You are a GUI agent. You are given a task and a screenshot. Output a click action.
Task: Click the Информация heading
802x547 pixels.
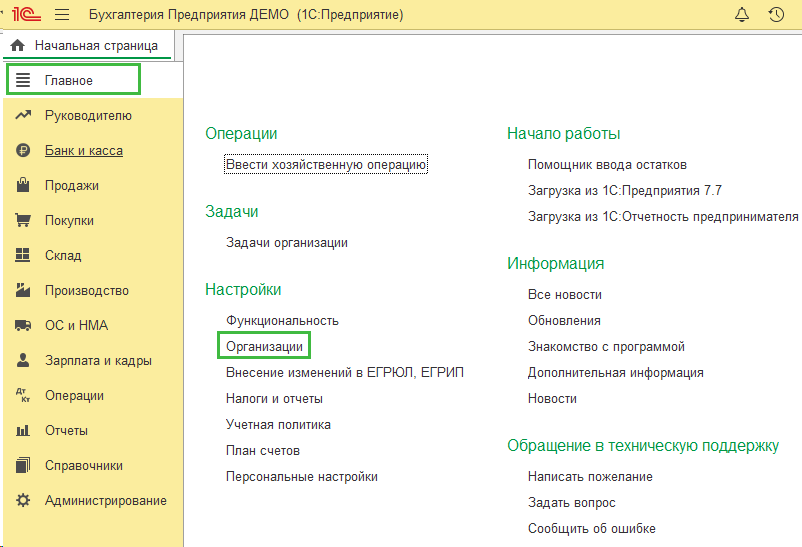tap(555, 264)
